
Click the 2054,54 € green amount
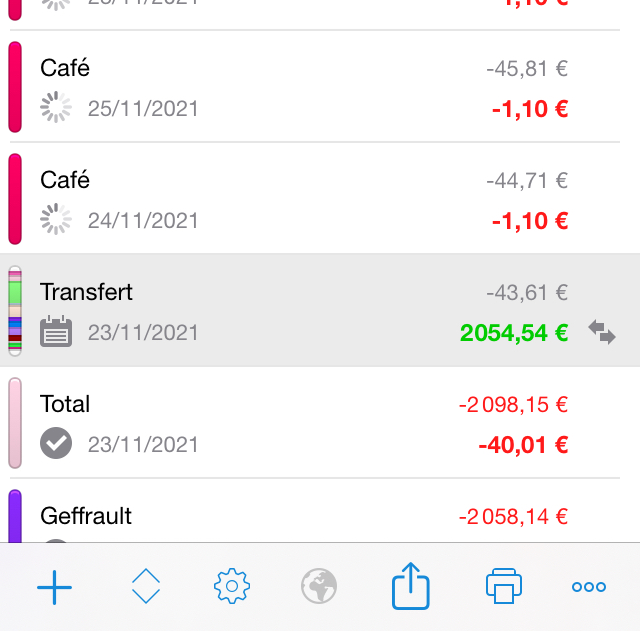point(514,332)
